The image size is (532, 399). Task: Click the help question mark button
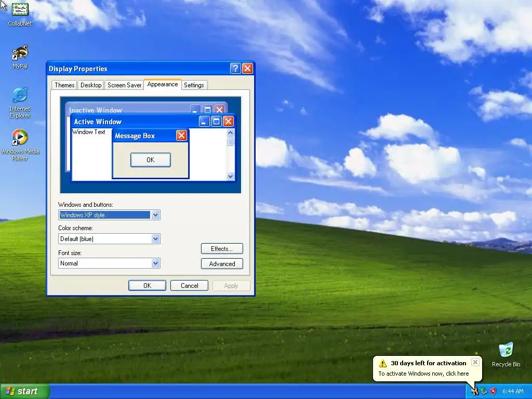tap(235, 68)
